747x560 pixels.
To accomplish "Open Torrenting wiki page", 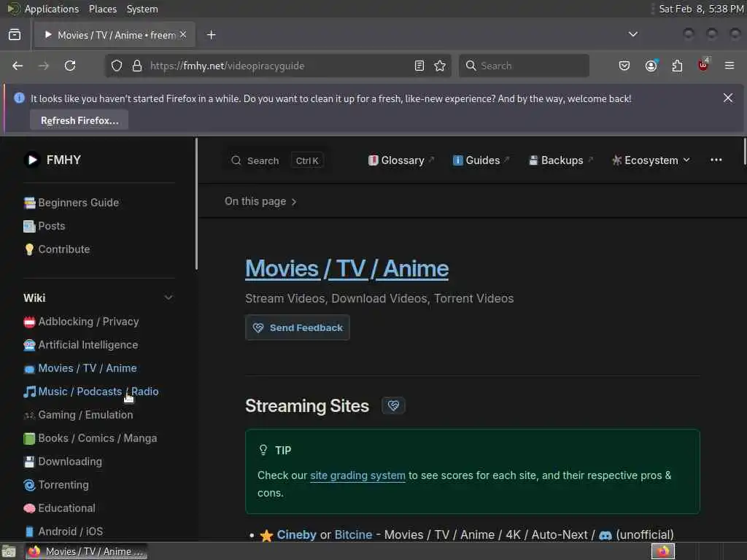I will click(x=56, y=485).
